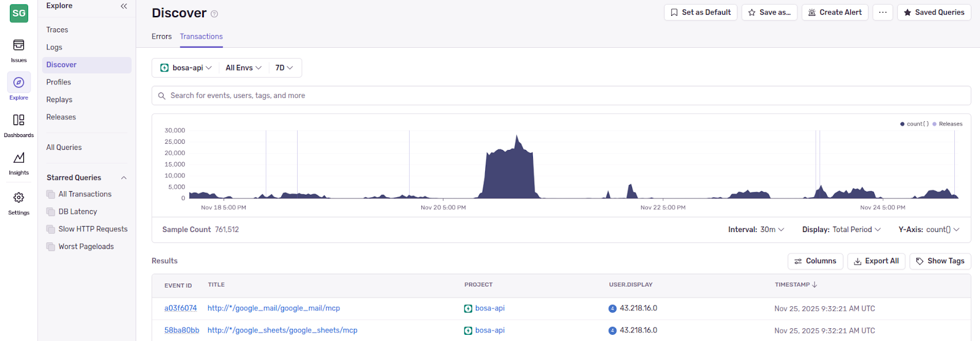Click the Dashboards sidebar icon
The image size is (980, 341).
pyautogui.click(x=18, y=125)
